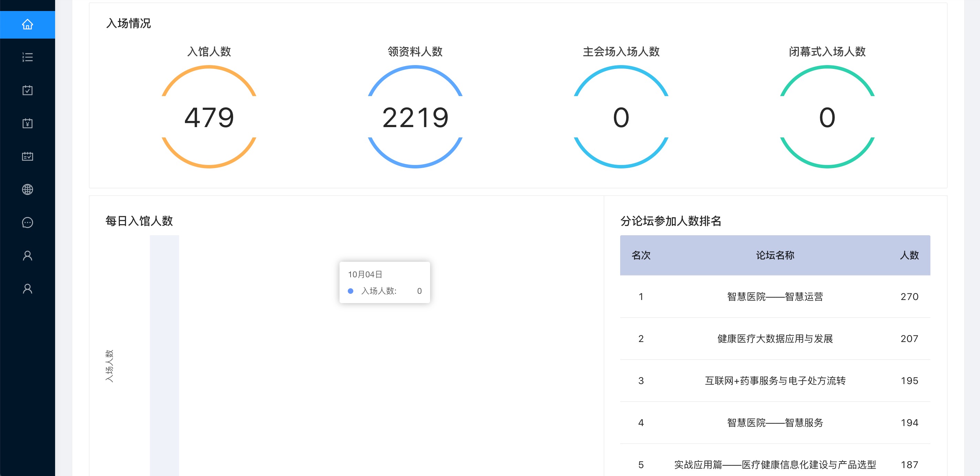
Task: Click the 分论坛参加人数排名 panel title
Action: [671, 221]
